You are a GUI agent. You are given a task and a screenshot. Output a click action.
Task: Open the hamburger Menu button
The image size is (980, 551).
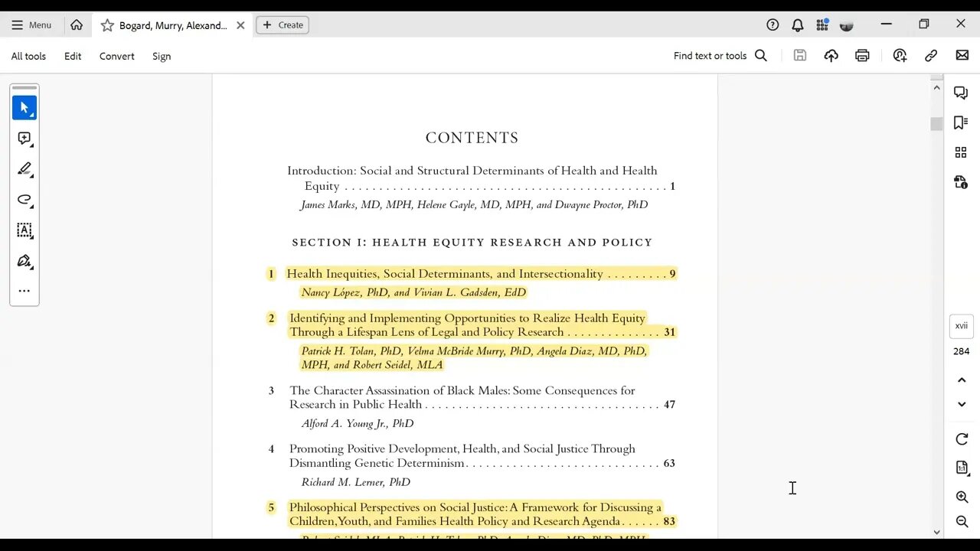tap(31, 24)
